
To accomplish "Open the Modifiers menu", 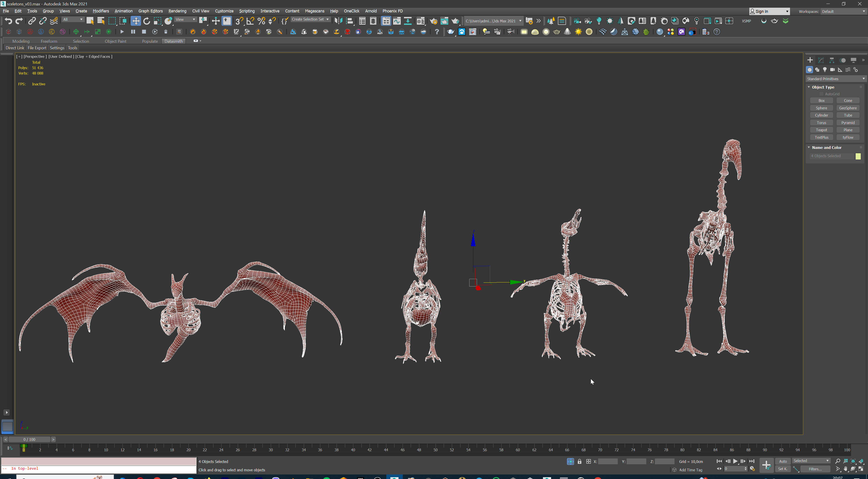I will 101,11.
